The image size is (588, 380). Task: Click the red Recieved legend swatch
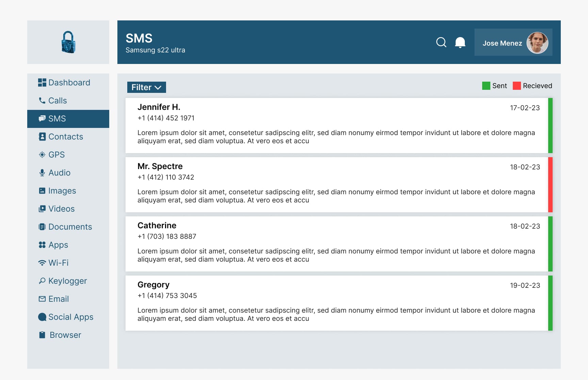coord(517,86)
